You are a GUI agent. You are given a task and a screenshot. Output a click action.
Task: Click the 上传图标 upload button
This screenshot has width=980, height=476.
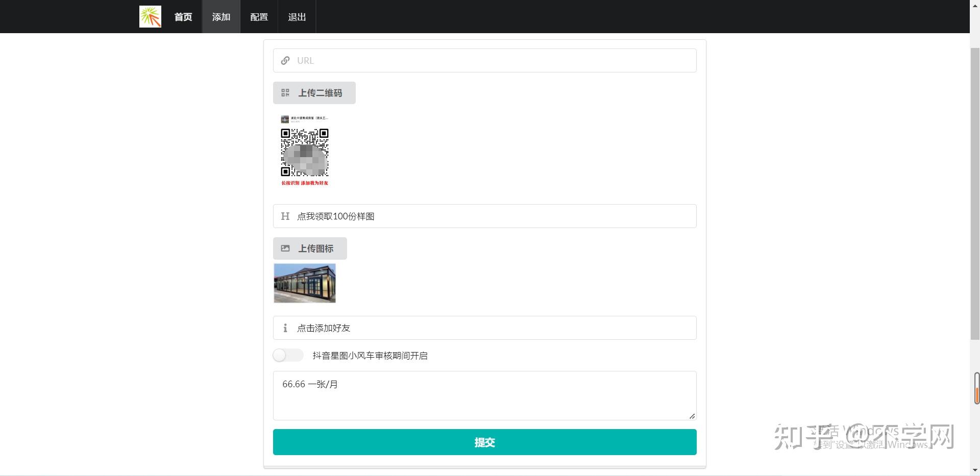[309, 248]
